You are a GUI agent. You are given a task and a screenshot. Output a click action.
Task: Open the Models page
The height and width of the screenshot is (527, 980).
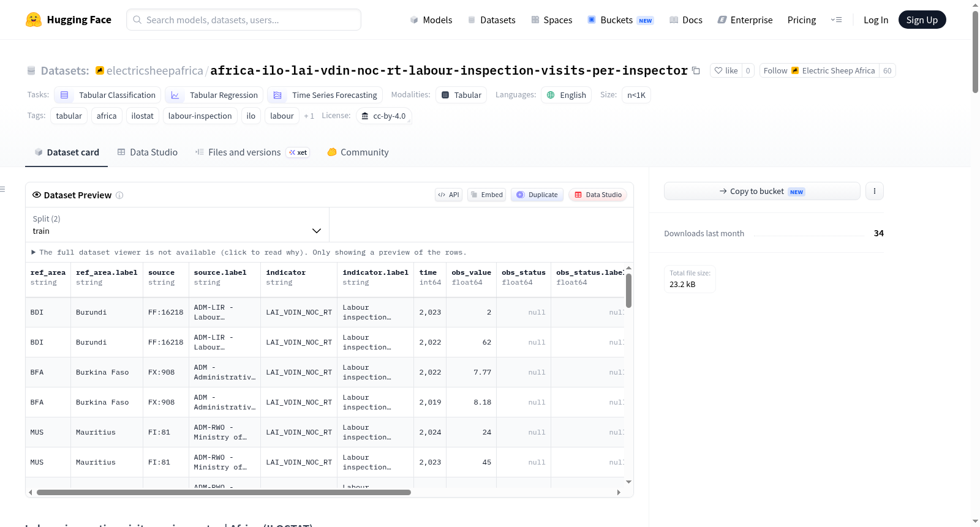(x=431, y=20)
